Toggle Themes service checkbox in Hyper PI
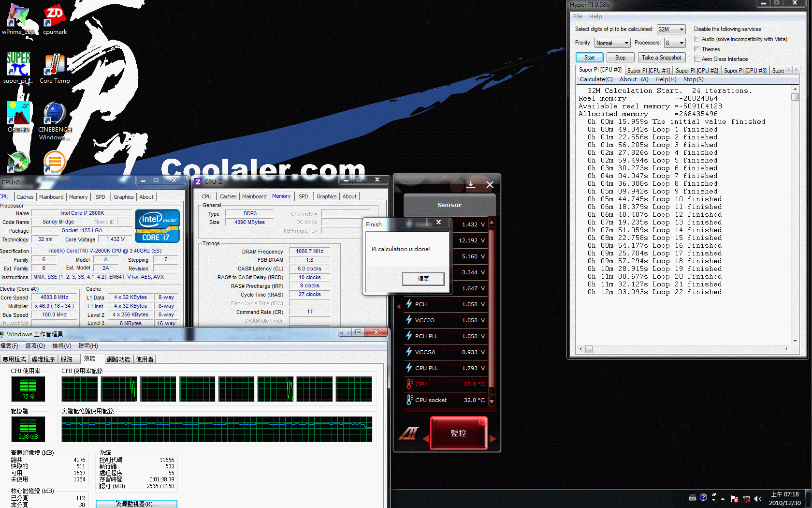This screenshot has height=508, width=812. point(697,49)
